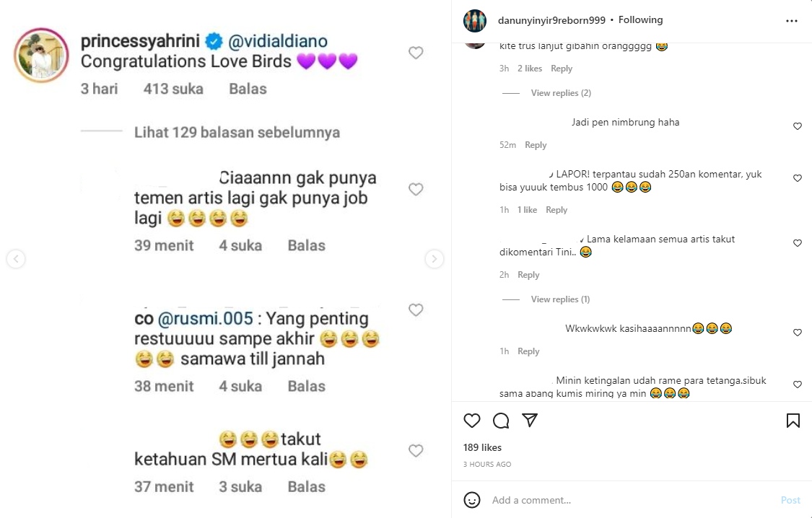Toggle the Following status of the account
Screen dimensions: 812x518
pos(640,20)
